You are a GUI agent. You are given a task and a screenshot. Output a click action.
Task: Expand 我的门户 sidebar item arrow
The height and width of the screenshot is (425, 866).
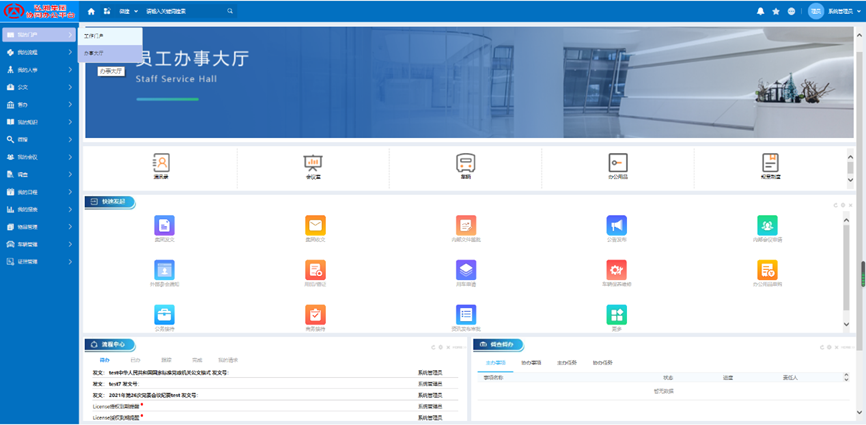pyautogui.click(x=70, y=35)
